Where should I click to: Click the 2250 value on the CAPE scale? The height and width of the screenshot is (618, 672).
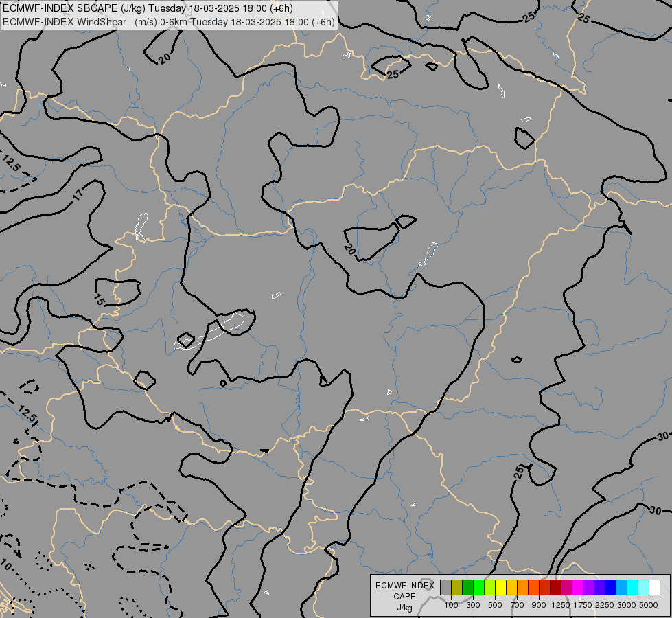(x=605, y=605)
